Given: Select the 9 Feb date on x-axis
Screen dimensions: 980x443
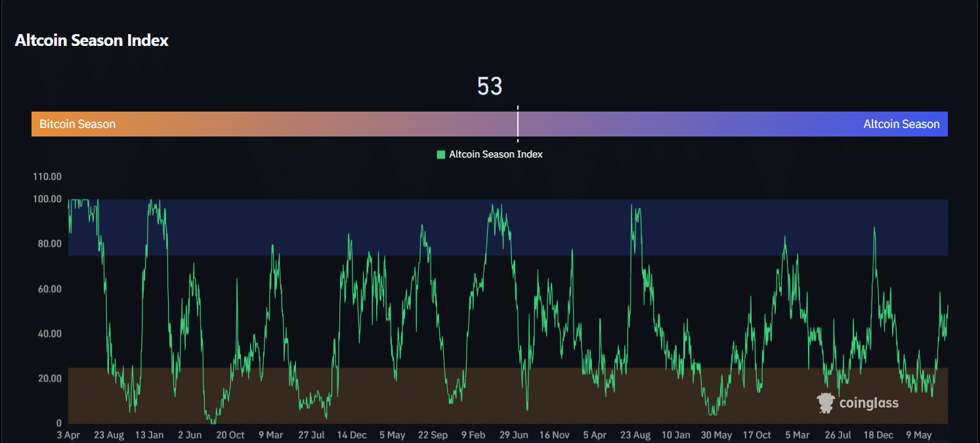Looking at the screenshot, I should [474, 435].
